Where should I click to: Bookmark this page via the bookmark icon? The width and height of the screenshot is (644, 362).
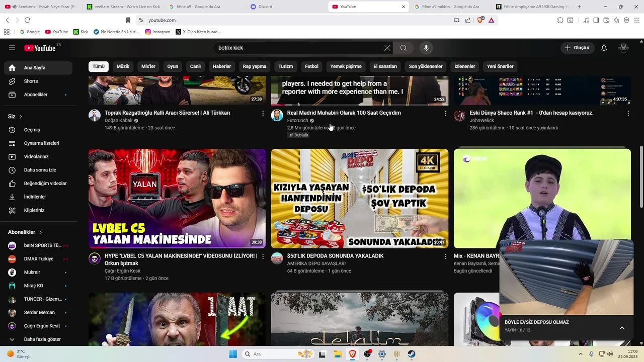click(x=128, y=20)
